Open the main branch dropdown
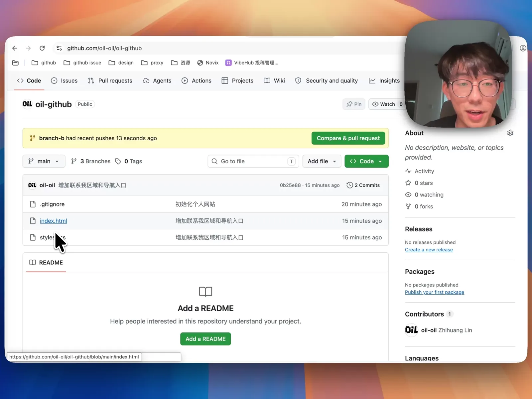This screenshot has width=532, height=399. click(x=44, y=161)
